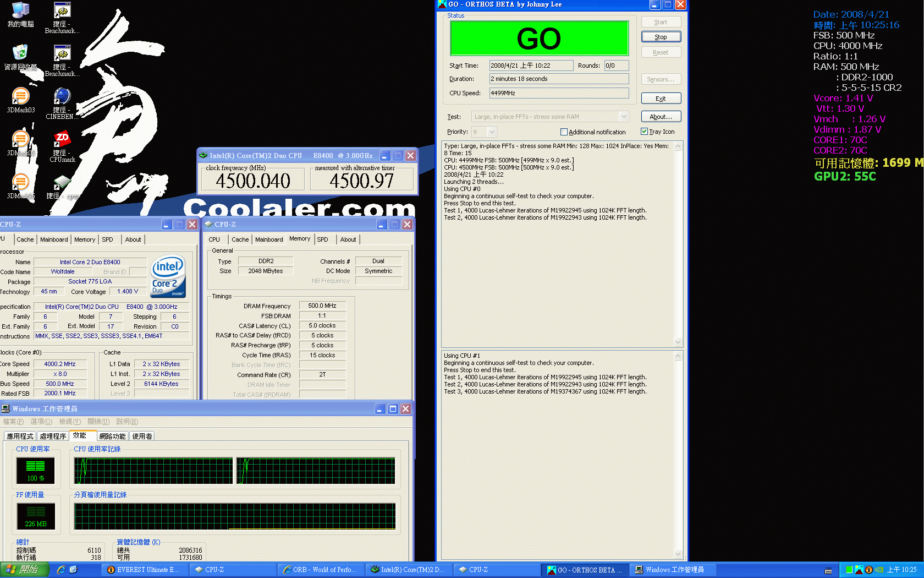Select the ZD CPUmark shortcut icon
This screenshot has height=578, width=924.
[62, 139]
